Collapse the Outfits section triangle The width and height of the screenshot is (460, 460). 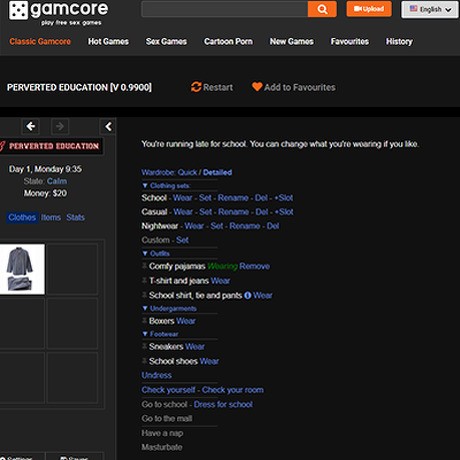point(145,253)
